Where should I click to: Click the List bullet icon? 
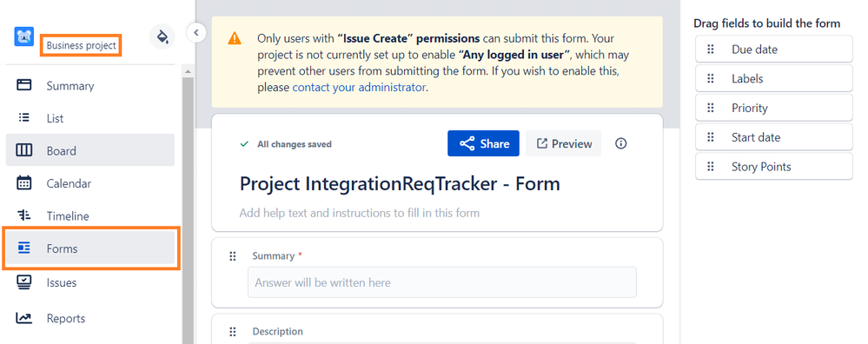23,118
